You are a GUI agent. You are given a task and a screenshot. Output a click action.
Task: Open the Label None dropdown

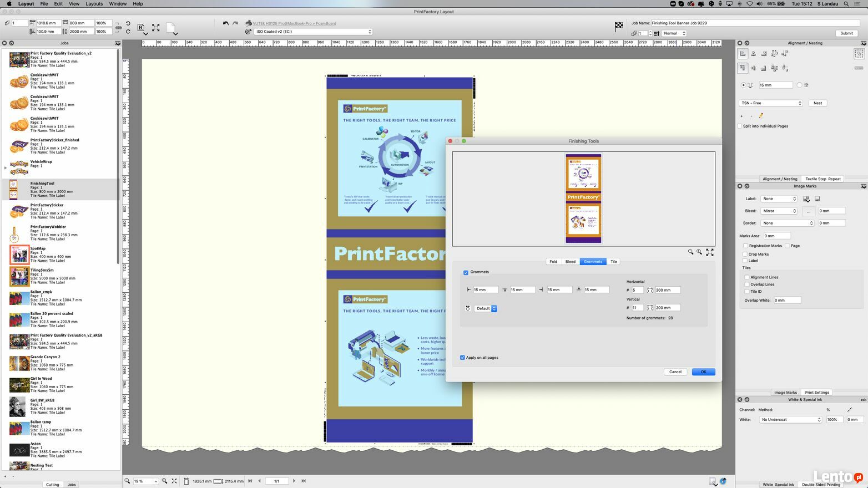click(x=779, y=199)
